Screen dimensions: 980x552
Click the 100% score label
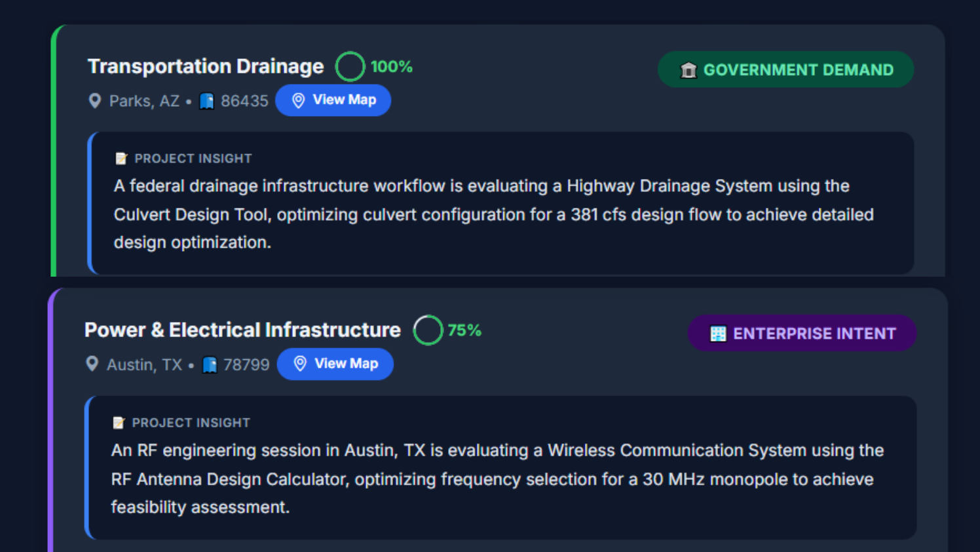pos(392,67)
